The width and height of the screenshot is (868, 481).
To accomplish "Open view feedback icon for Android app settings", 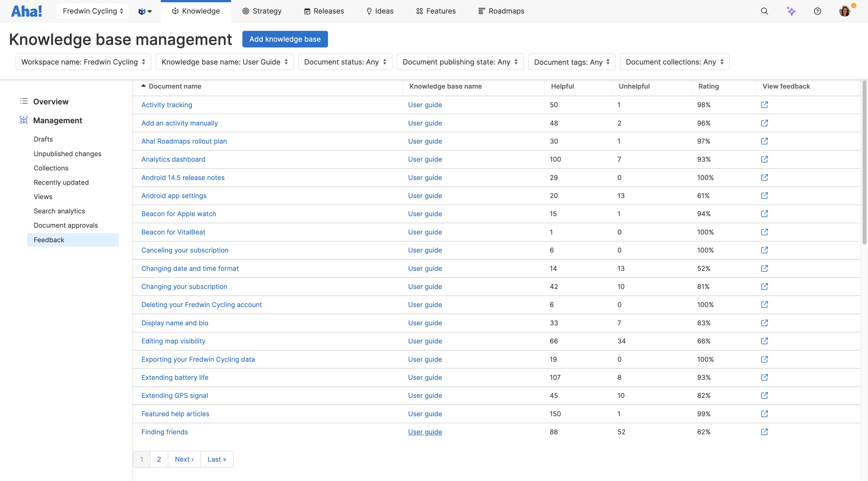I will tap(764, 196).
